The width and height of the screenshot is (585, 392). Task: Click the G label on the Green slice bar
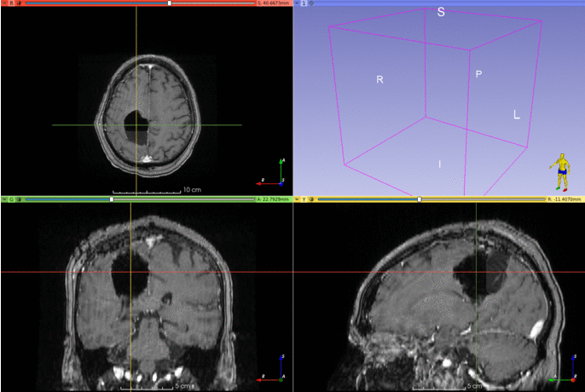click(12, 199)
